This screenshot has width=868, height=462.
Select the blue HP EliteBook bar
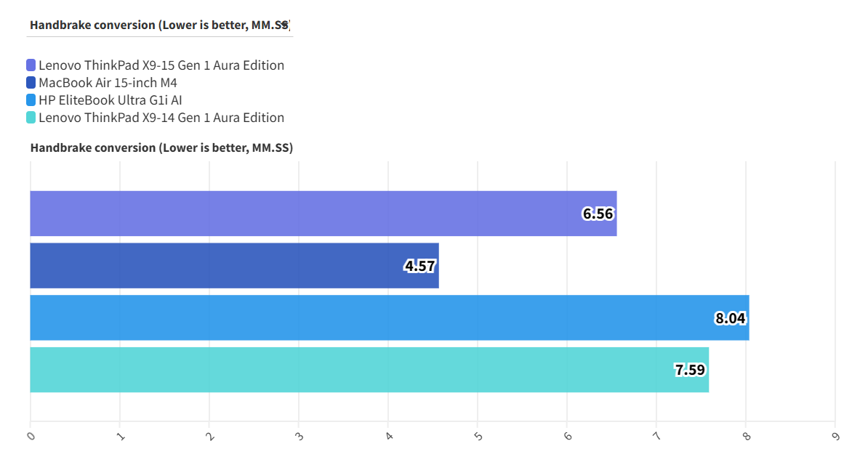pyautogui.click(x=363, y=318)
